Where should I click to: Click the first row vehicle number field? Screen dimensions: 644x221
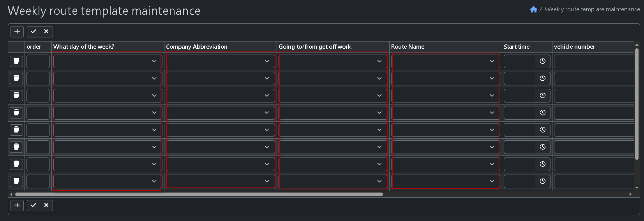point(593,61)
